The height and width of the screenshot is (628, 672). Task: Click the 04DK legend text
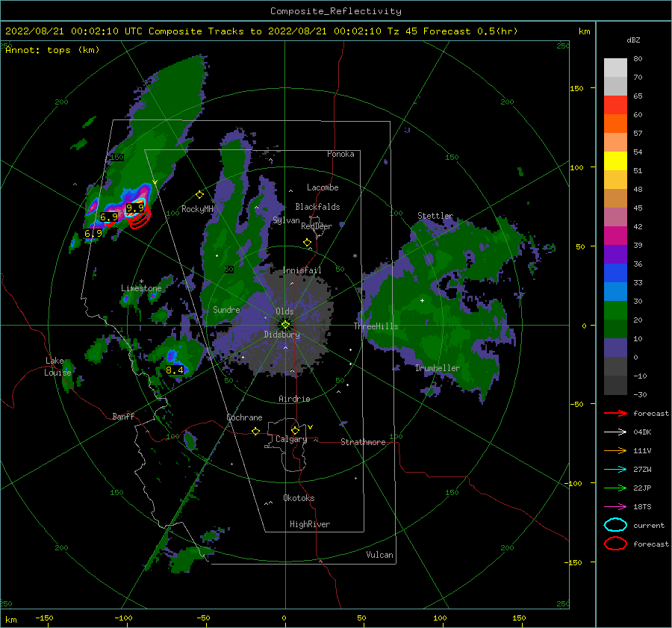642,432
